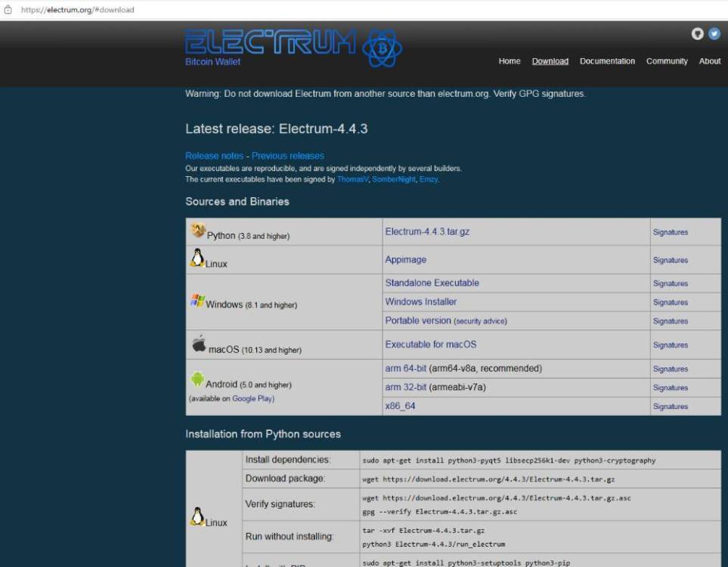Click the 'Sources and Binaries' heading
Image resolution: width=728 pixels, height=567 pixels.
coord(237,202)
